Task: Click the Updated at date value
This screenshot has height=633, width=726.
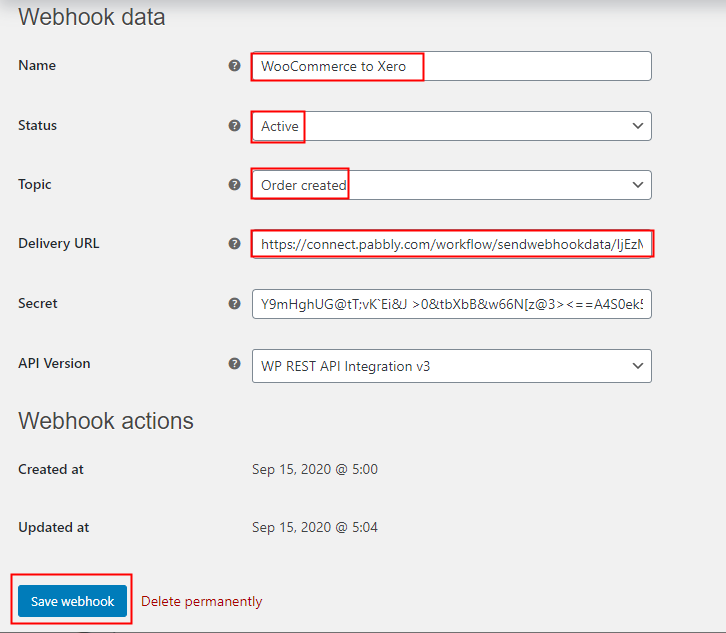Action: (315, 527)
